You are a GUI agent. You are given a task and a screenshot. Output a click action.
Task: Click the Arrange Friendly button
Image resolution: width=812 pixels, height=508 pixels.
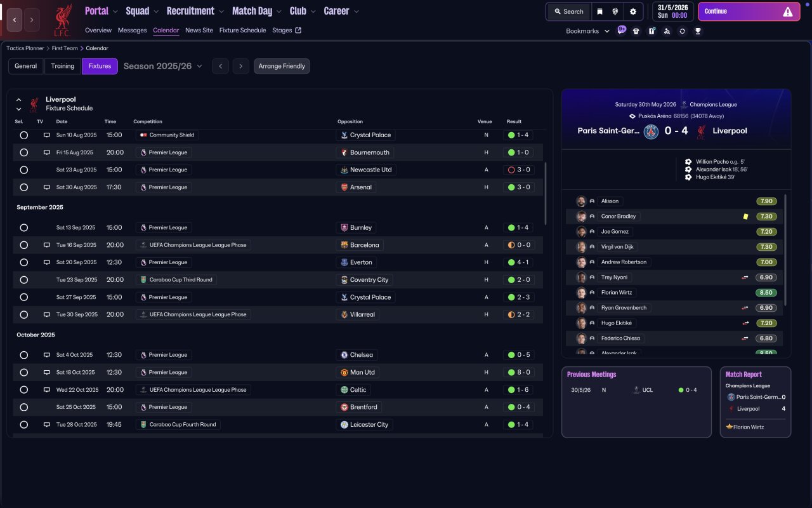[x=282, y=66]
